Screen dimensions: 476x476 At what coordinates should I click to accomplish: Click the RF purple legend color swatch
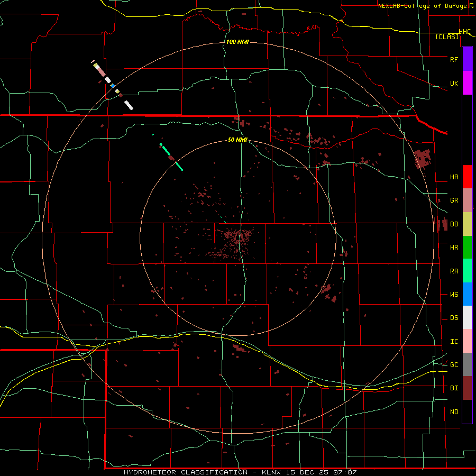(x=467, y=59)
